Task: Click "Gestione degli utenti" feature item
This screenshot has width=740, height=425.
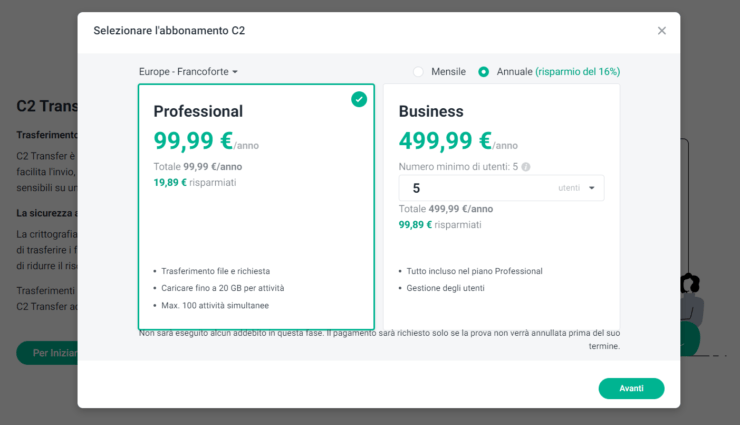Action: tap(448, 288)
